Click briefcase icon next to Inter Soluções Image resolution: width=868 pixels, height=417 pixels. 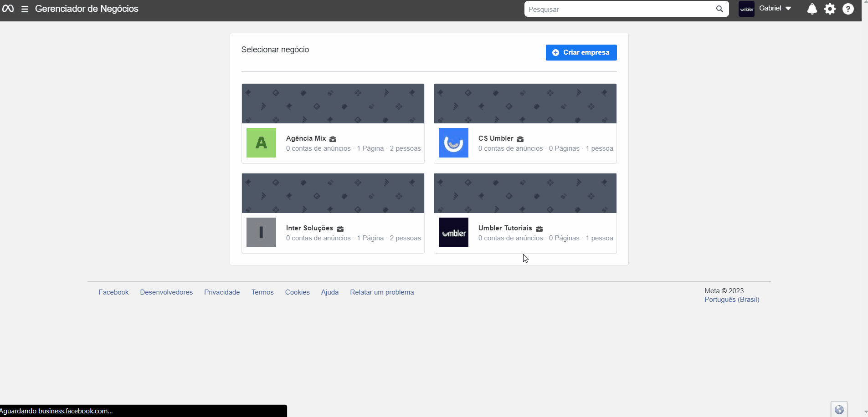pyautogui.click(x=340, y=229)
